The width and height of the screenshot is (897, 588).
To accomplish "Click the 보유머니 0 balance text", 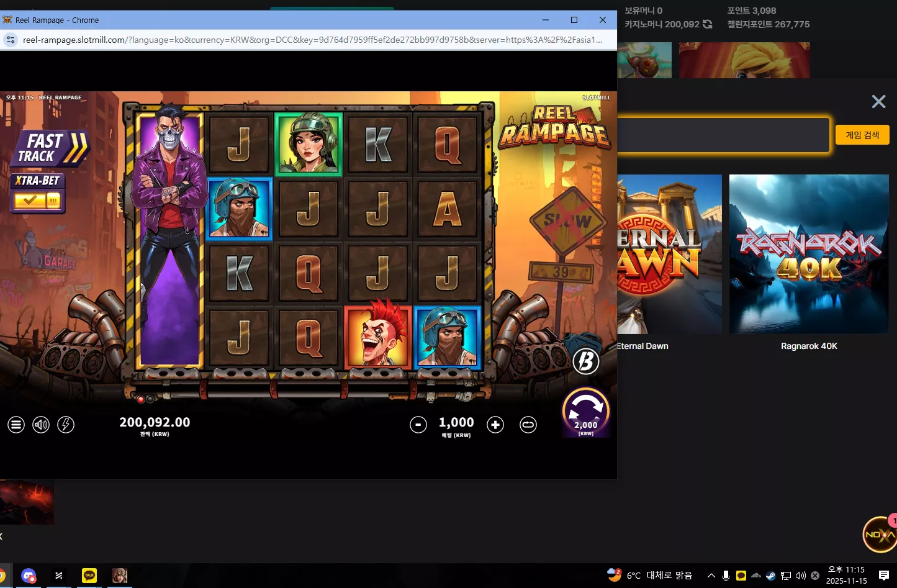I will (x=644, y=11).
